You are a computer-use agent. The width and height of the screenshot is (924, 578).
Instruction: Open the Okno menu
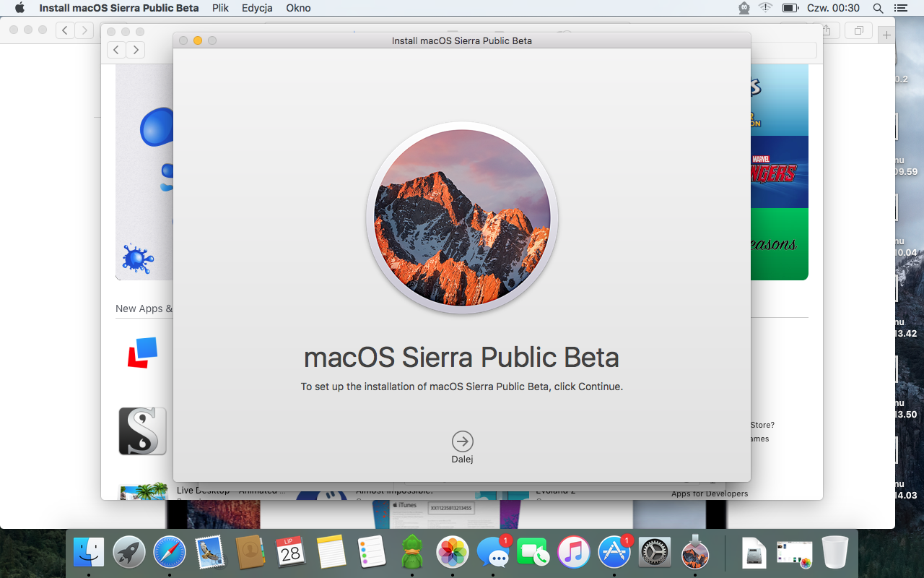(298, 8)
